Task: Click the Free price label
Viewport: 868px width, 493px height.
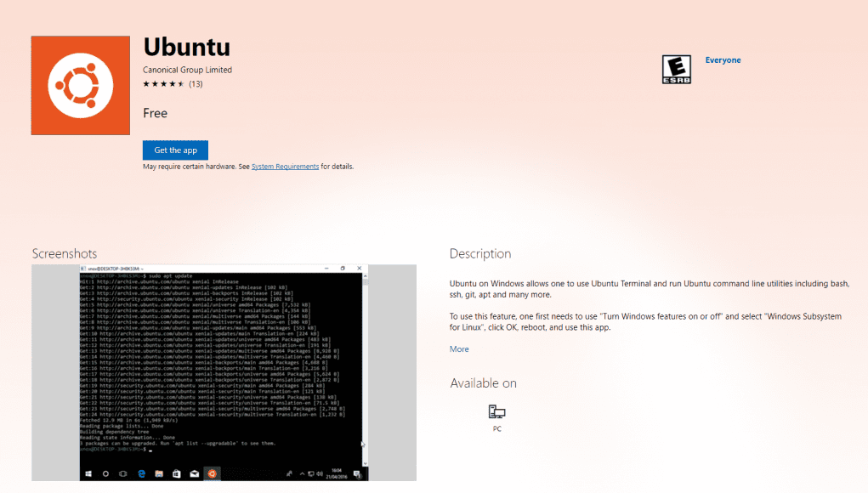Action: [x=155, y=113]
